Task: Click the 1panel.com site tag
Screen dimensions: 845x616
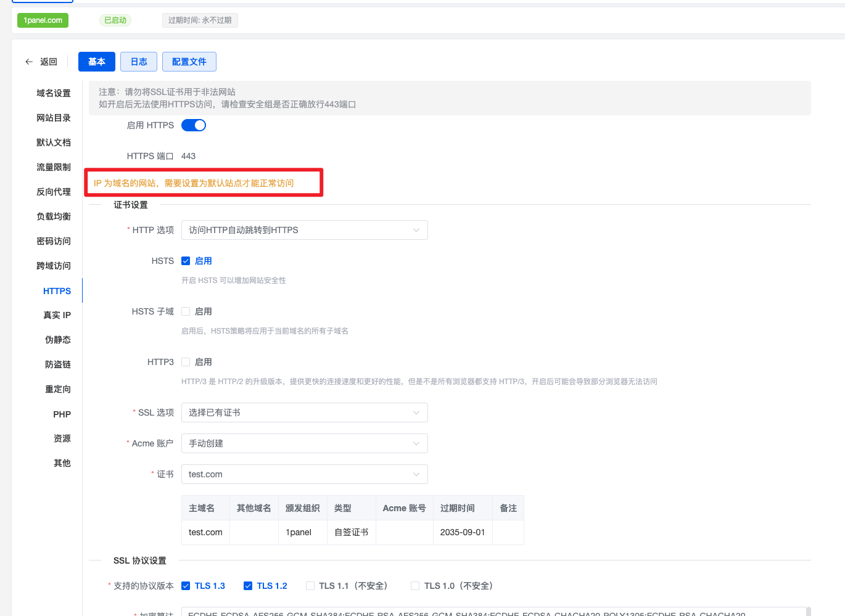Action: (x=43, y=20)
